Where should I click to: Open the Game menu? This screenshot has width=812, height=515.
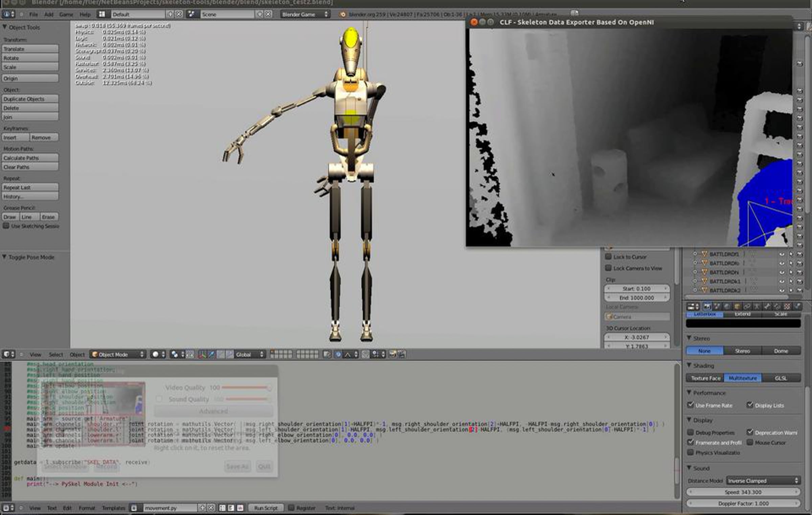66,14
